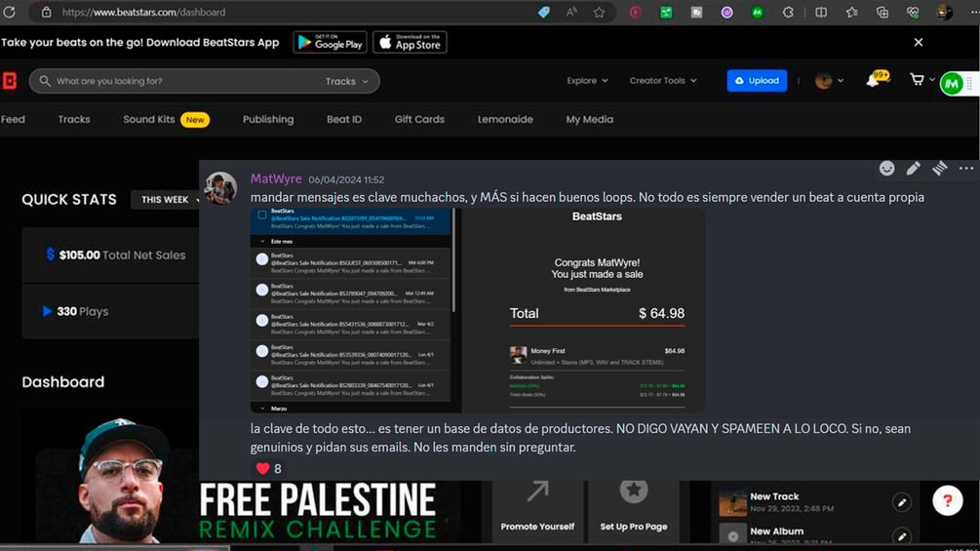
Task: Open the Publishing tab
Action: [x=268, y=119]
